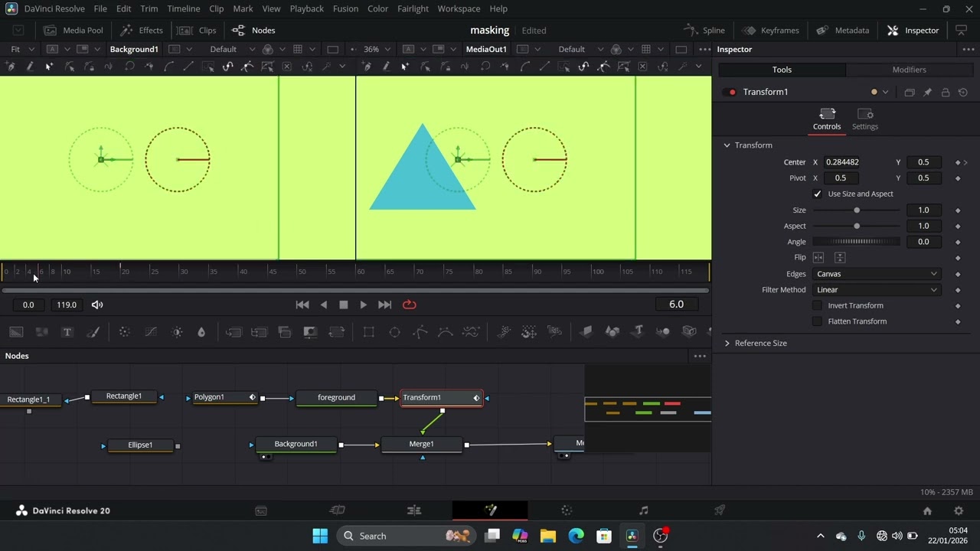The width and height of the screenshot is (980, 551).
Task: Add a Blur node (droplet icon)
Action: click(x=201, y=331)
